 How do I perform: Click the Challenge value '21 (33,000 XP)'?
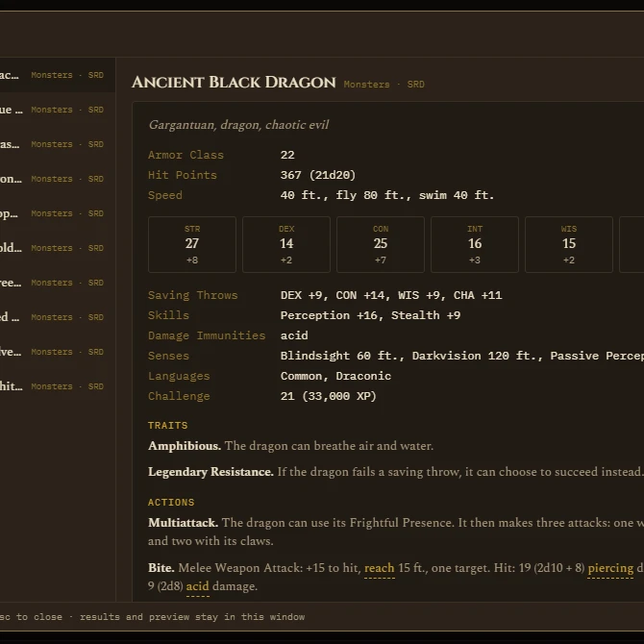[328, 396]
